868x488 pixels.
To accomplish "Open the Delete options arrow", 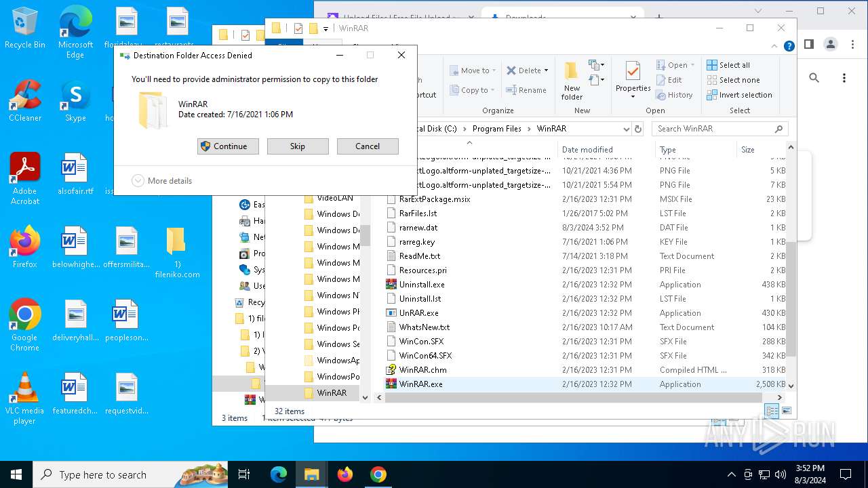I will pyautogui.click(x=547, y=70).
